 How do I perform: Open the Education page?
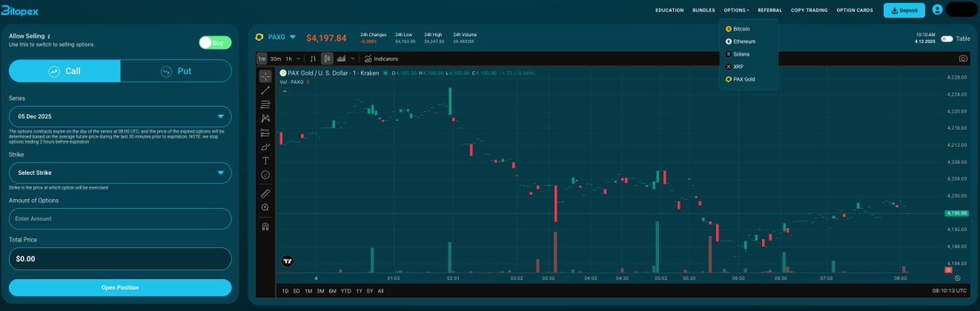669,11
